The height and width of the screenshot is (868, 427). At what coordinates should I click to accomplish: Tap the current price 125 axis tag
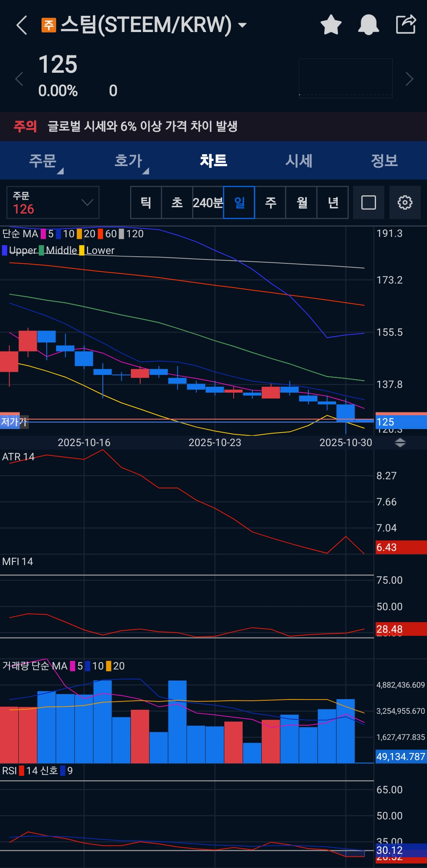click(x=401, y=422)
